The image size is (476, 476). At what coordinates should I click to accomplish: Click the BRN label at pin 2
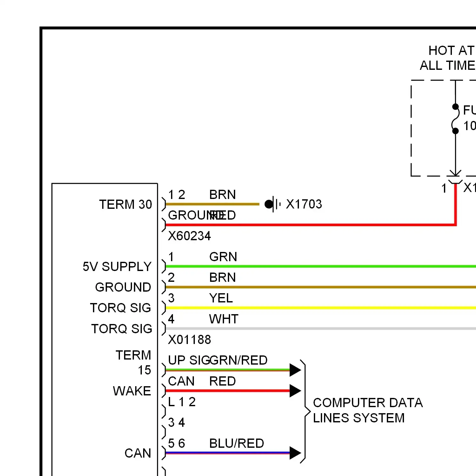pos(222,277)
